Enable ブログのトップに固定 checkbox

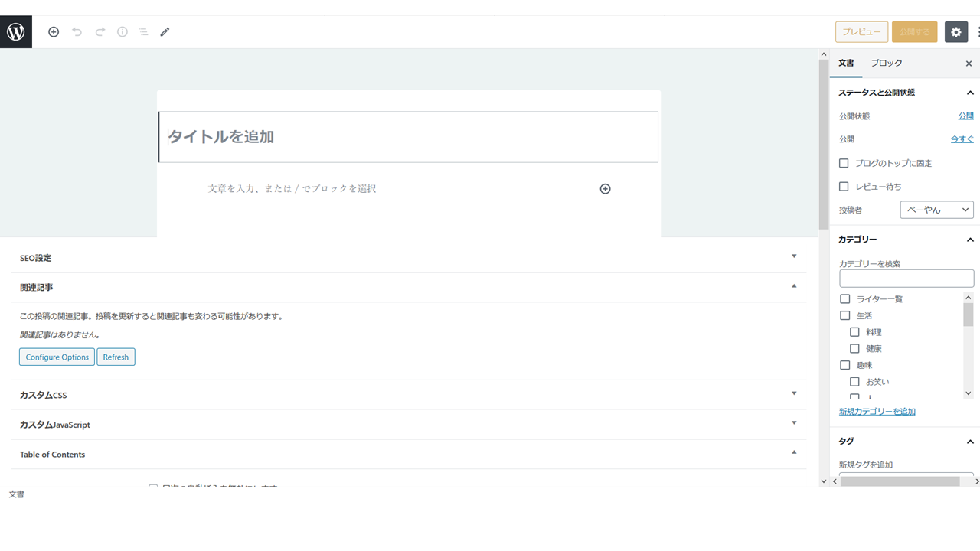click(x=844, y=163)
